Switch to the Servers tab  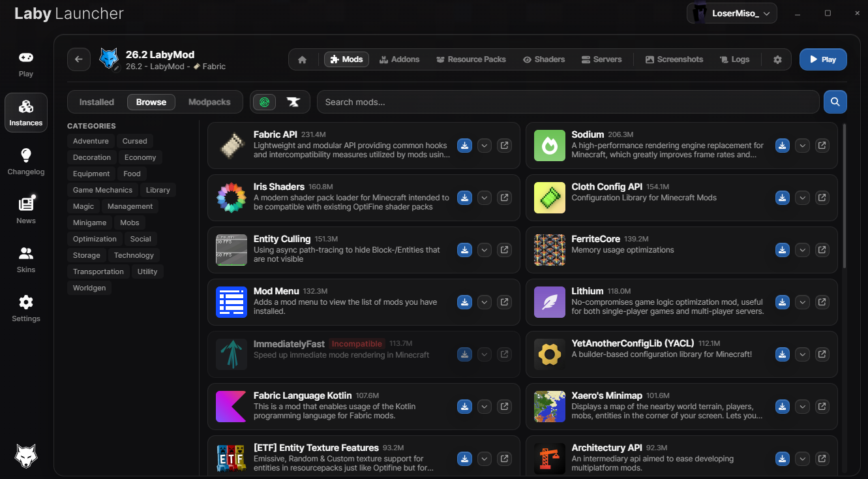click(x=601, y=59)
